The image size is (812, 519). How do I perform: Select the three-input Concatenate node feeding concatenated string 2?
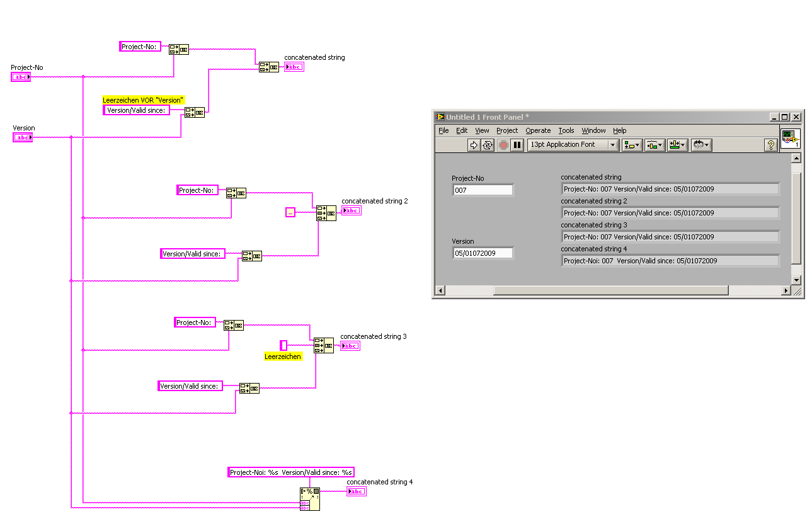[326, 213]
